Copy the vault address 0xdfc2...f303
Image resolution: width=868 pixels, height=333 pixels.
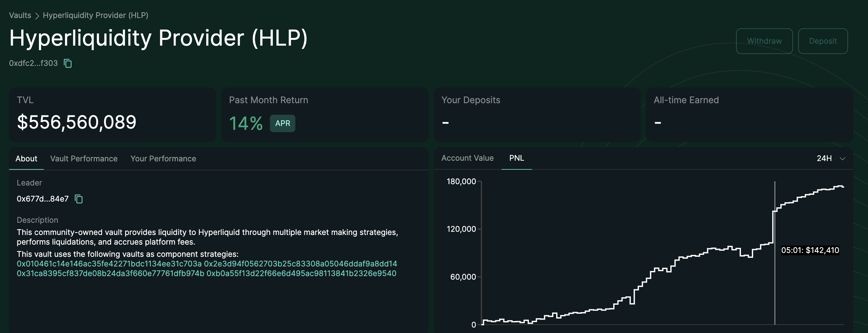(68, 63)
